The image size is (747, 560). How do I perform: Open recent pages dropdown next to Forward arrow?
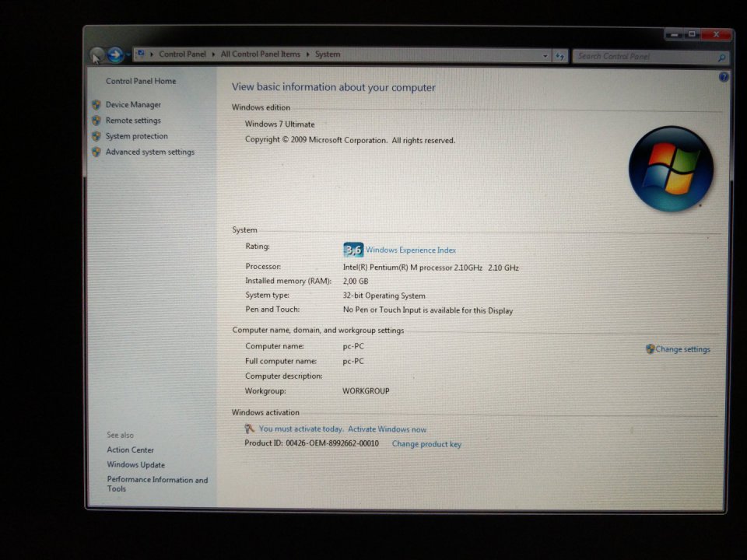pos(128,55)
